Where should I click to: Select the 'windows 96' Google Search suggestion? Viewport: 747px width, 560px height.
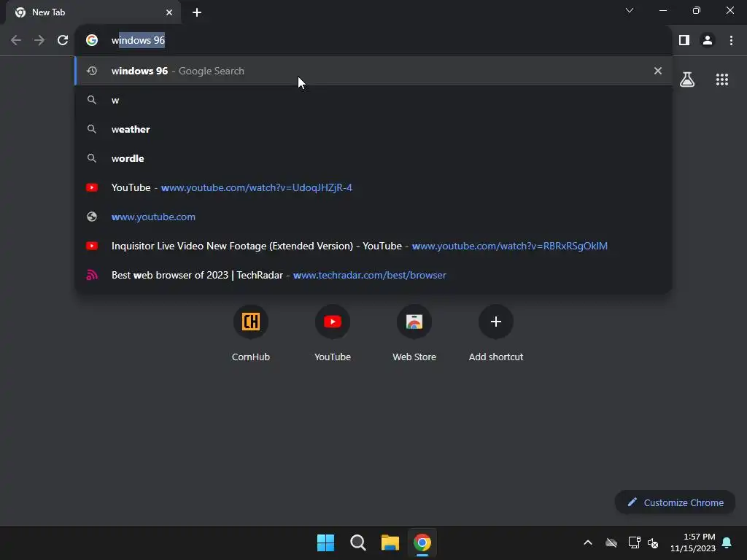coord(373,71)
